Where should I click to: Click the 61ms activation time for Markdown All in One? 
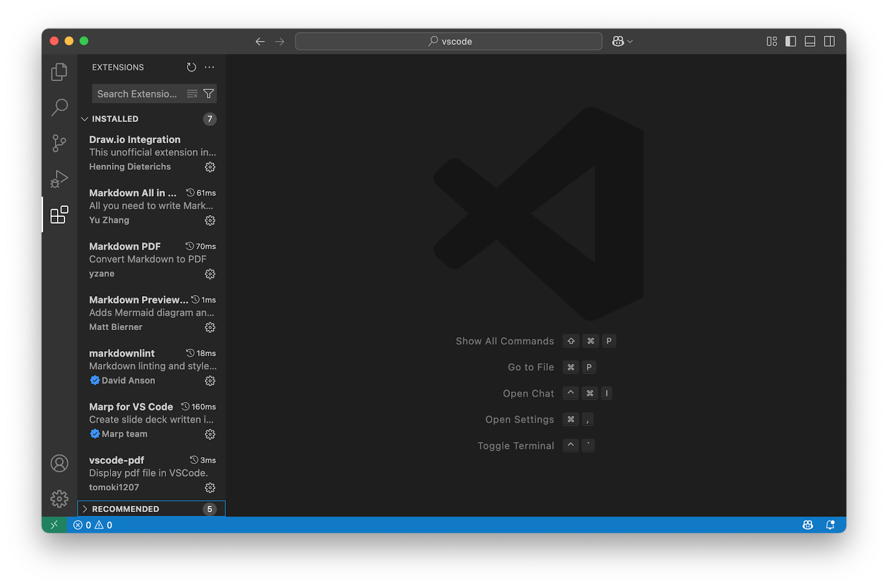tap(201, 192)
